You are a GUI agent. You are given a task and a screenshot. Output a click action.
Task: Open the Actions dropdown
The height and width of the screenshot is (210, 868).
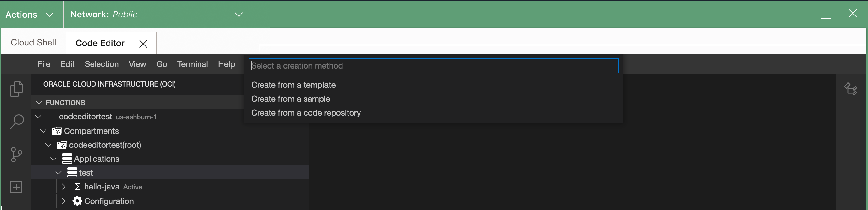tap(30, 14)
